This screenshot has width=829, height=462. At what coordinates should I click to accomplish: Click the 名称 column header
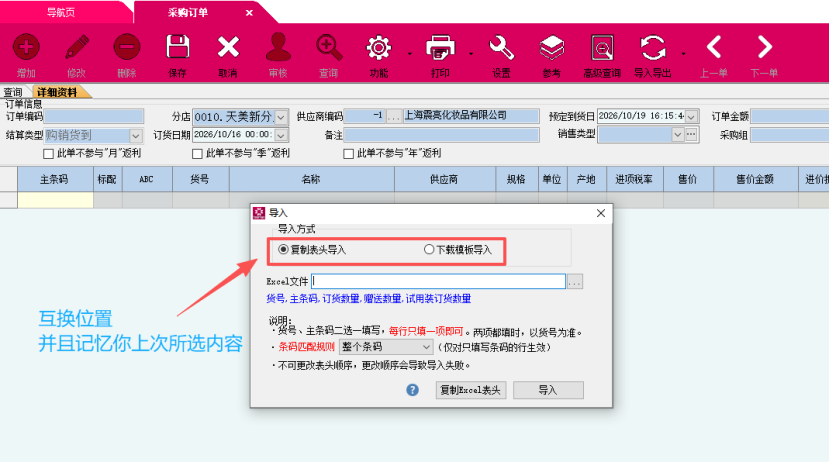click(x=311, y=179)
